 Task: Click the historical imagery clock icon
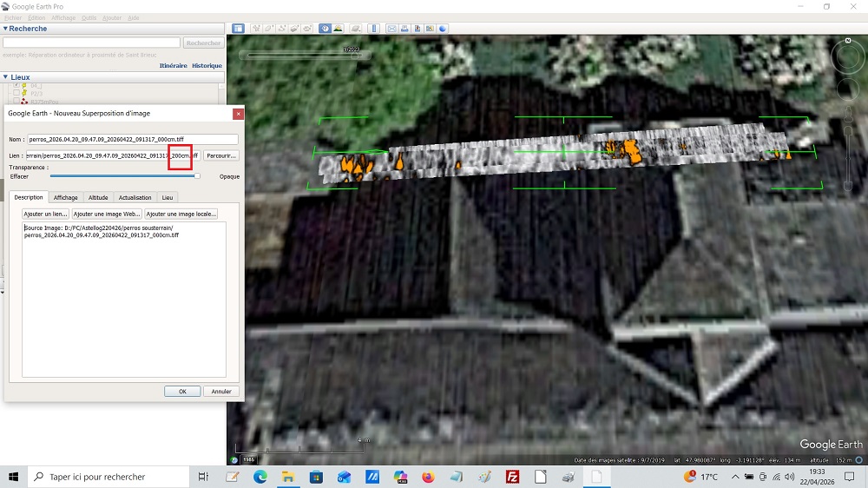325,28
